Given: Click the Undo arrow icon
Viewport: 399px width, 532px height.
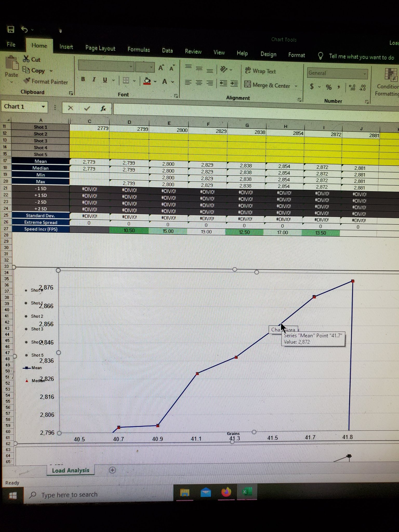Looking at the screenshot, I should tap(24, 30).
